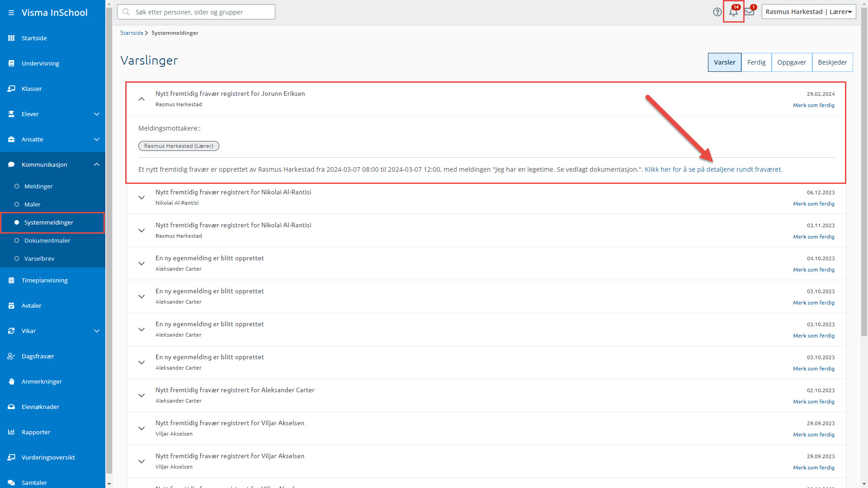The image size is (868, 488).
Task: Click the Rapporter chart icon
Action: coord(11,432)
